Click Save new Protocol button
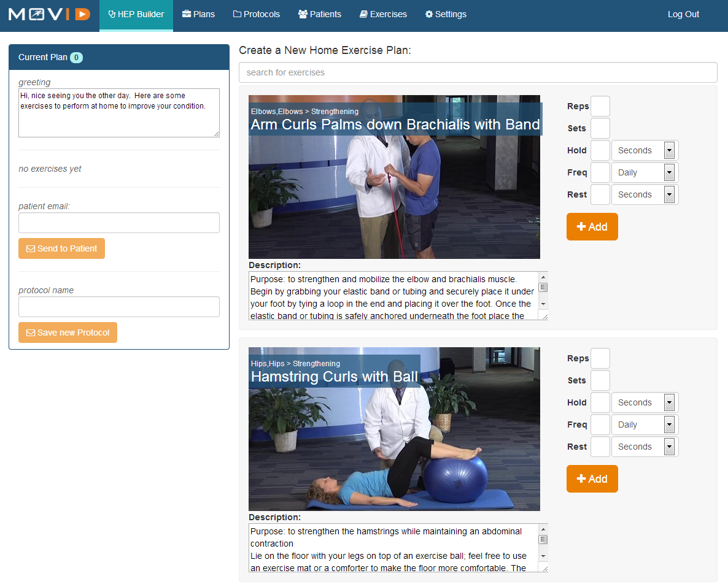Viewport: 728px width, 584px height. (x=68, y=332)
